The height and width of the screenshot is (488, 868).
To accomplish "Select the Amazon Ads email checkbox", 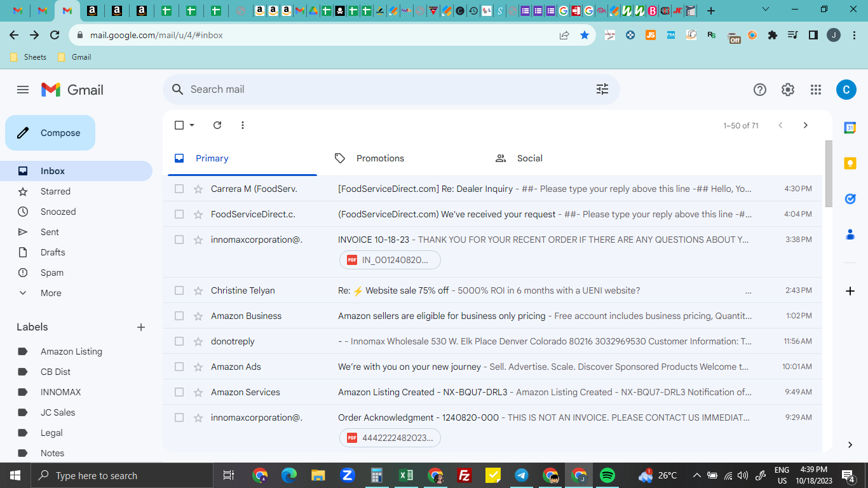I will [x=179, y=367].
